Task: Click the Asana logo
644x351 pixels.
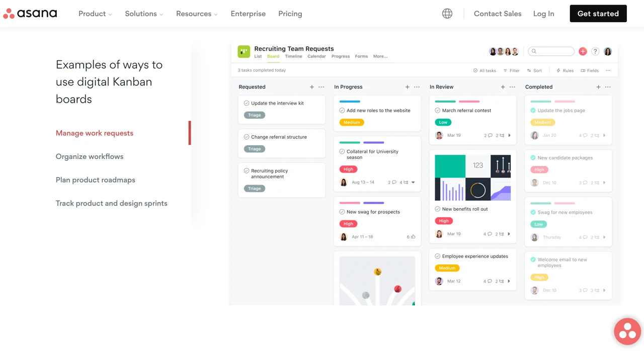Action: pyautogui.click(x=30, y=14)
